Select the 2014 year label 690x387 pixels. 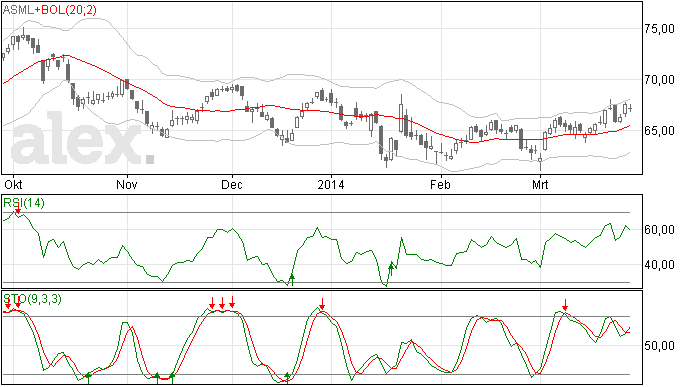click(x=331, y=184)
